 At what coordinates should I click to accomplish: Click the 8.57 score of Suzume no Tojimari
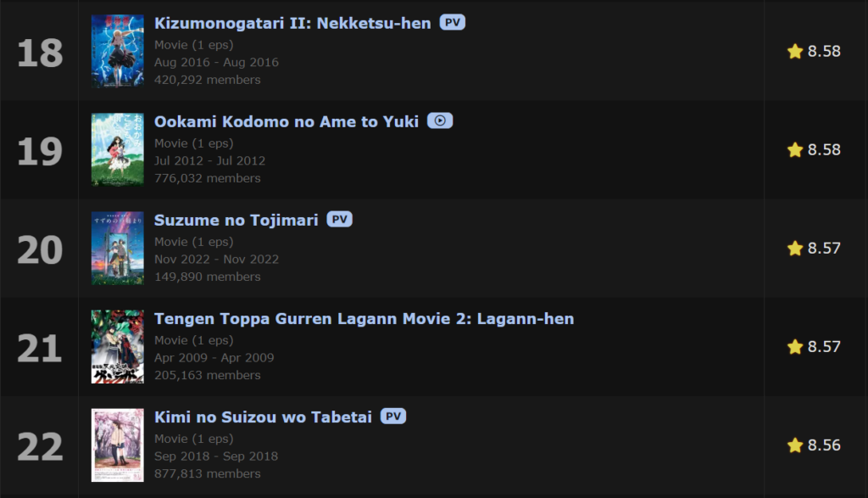click(824, 249)
